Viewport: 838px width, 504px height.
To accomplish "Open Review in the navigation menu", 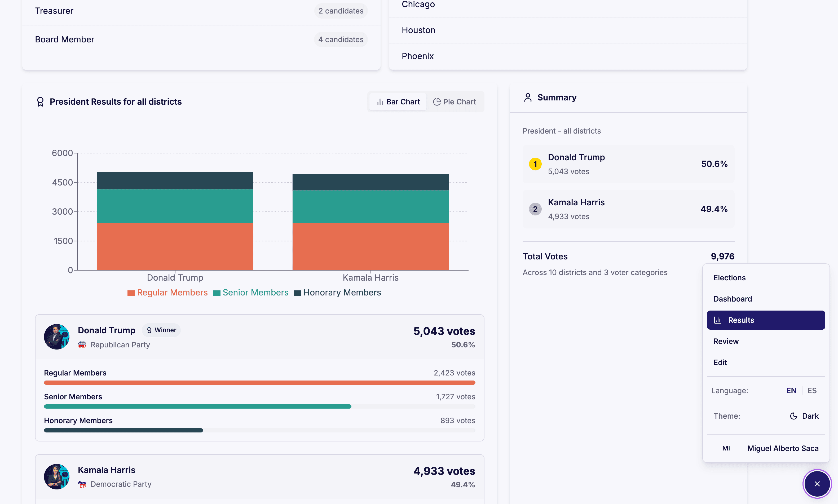I will 726,341.
